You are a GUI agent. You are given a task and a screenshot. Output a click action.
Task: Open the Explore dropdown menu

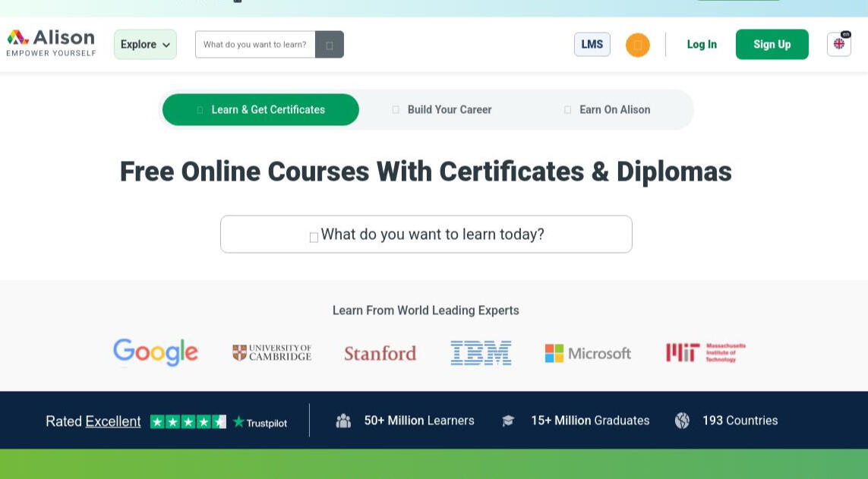click(145, 44)
